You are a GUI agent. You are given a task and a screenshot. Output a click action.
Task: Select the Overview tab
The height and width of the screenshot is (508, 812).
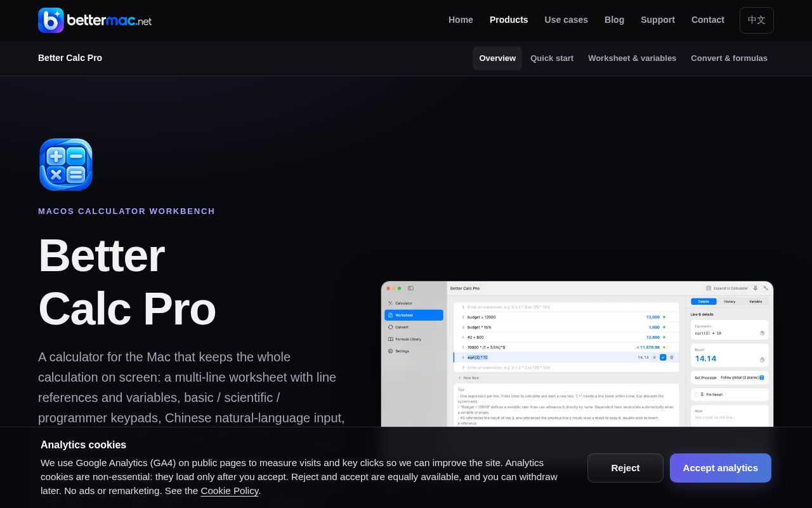tap(497, 58)
